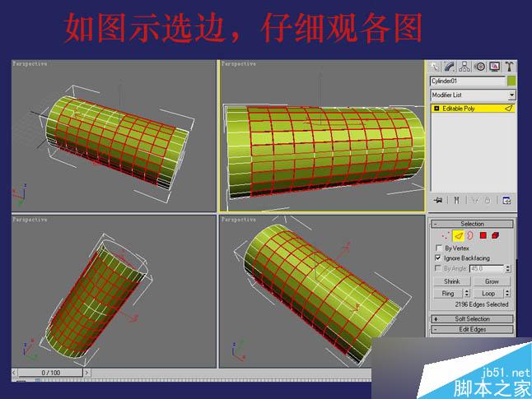Click Remove Modifier trash icon
This screenshot has height=399, width=532.
click(488, 201)
